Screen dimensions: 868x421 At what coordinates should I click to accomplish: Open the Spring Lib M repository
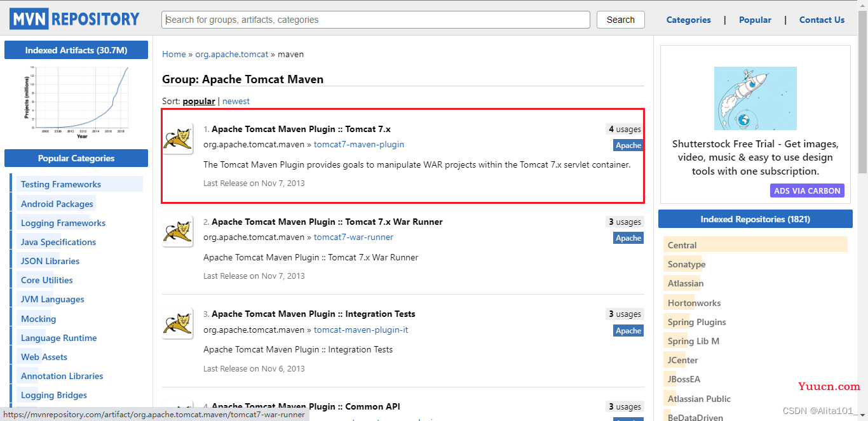coord(694,341)
